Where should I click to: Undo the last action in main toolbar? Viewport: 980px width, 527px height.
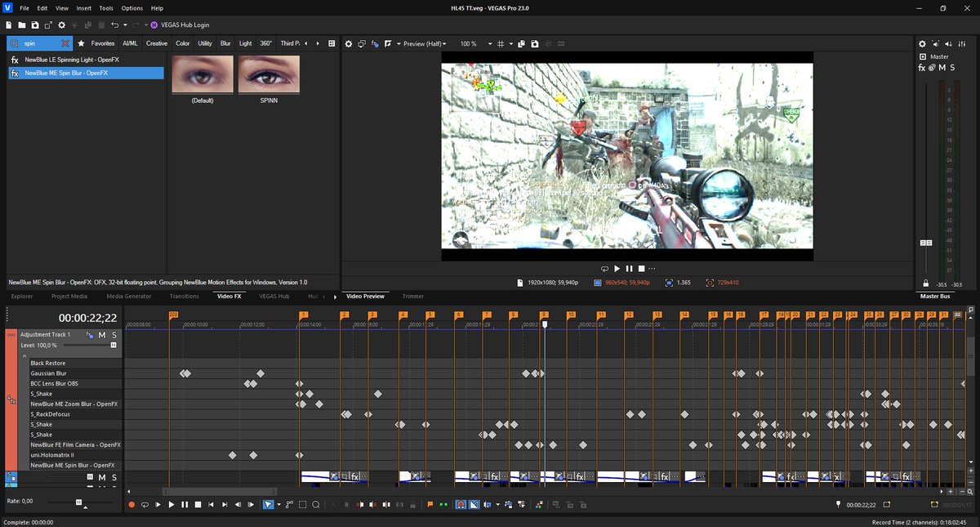(114, 25)
